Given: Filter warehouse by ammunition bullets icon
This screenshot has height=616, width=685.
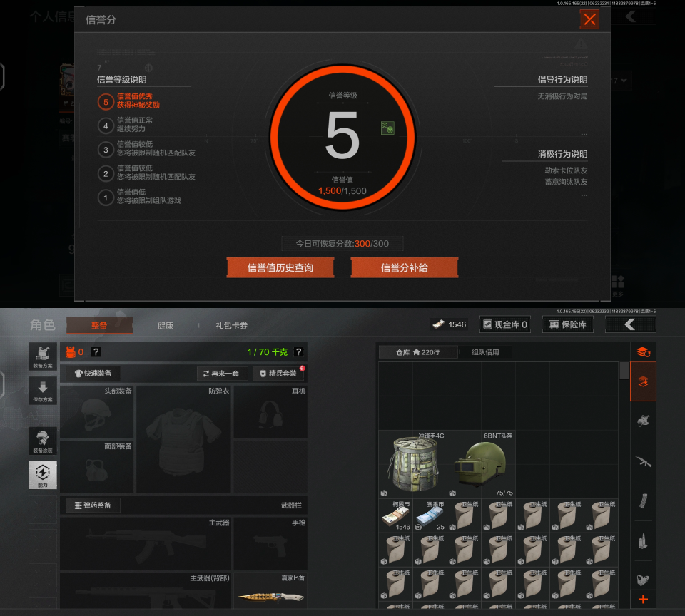Looking at the screenshot, I should click(643, 541).
